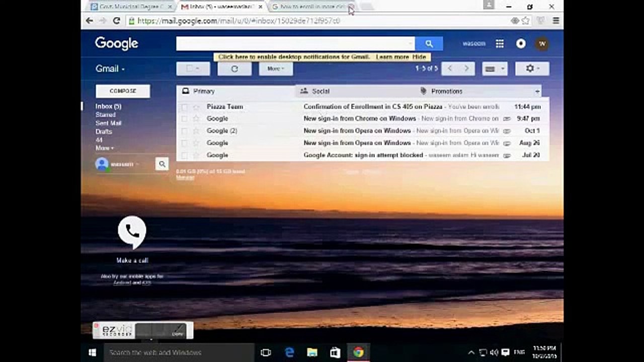Screen dimensions: 644x362
Task: Open the Starred label
Action: tap(105, 115)
